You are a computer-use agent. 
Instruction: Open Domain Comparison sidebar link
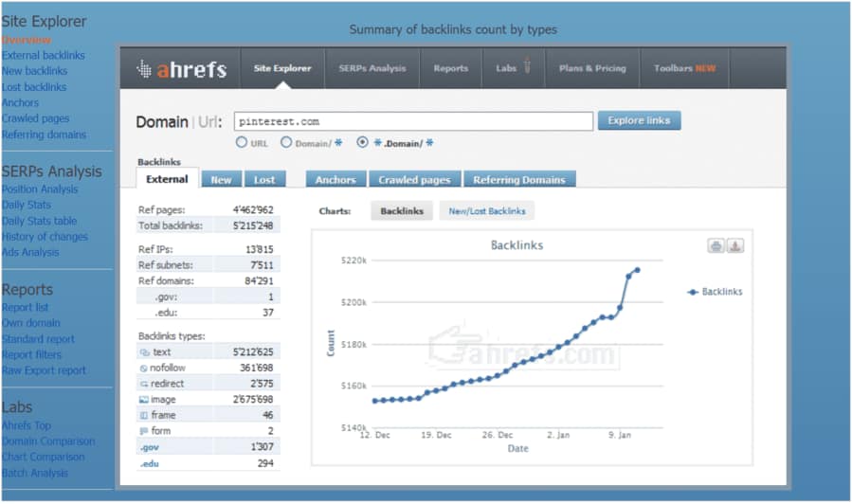point(48,441)
